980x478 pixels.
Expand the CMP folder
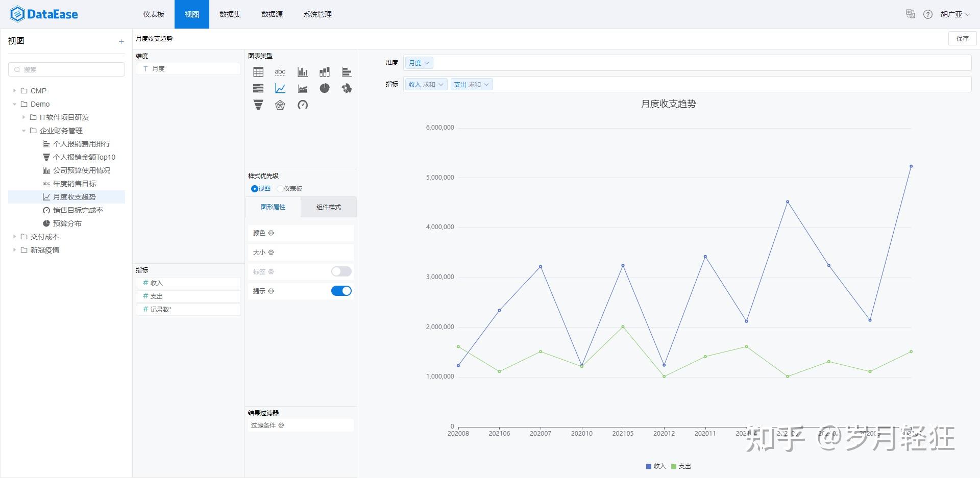(14, 91)
